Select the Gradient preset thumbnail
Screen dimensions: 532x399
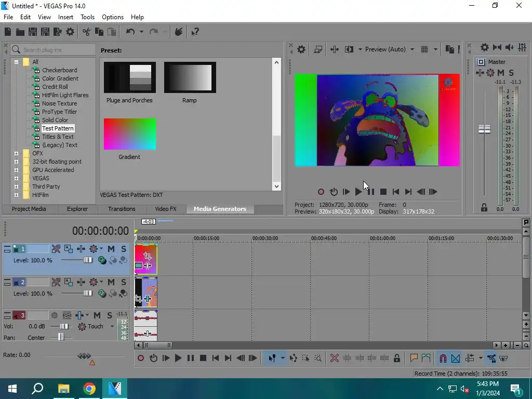[x=129, y=134]
